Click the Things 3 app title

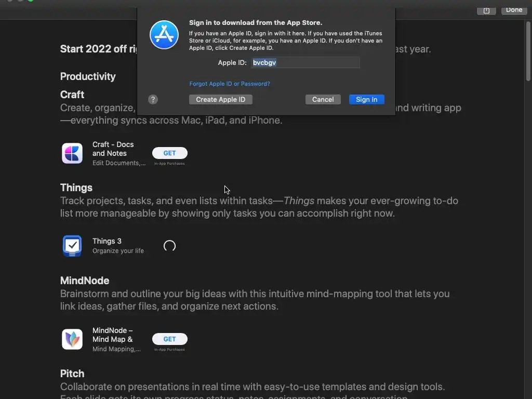[x=107, y=241]
